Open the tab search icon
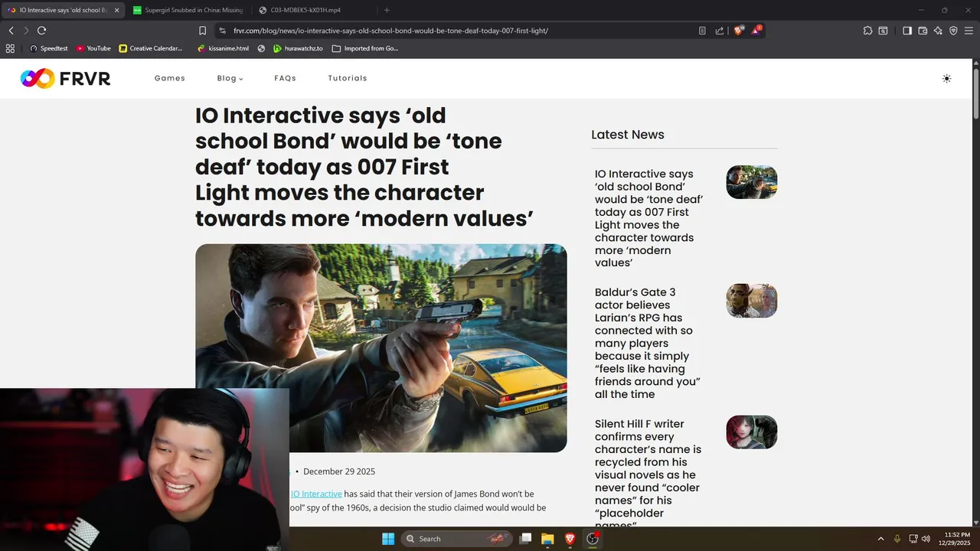The width and height of the screenshot is (980, 551). pyautogui.click(x=883, y=31)
